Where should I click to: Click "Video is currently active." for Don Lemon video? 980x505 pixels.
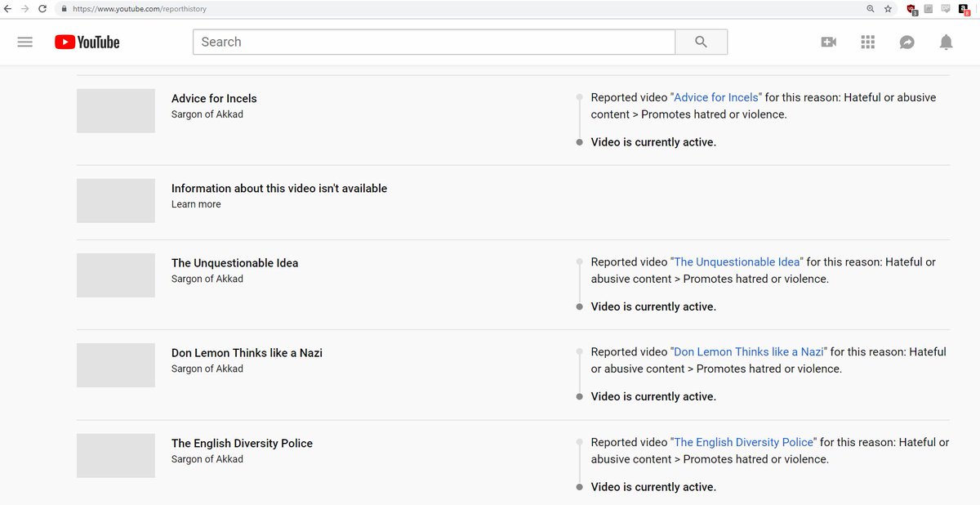[653, 396]
